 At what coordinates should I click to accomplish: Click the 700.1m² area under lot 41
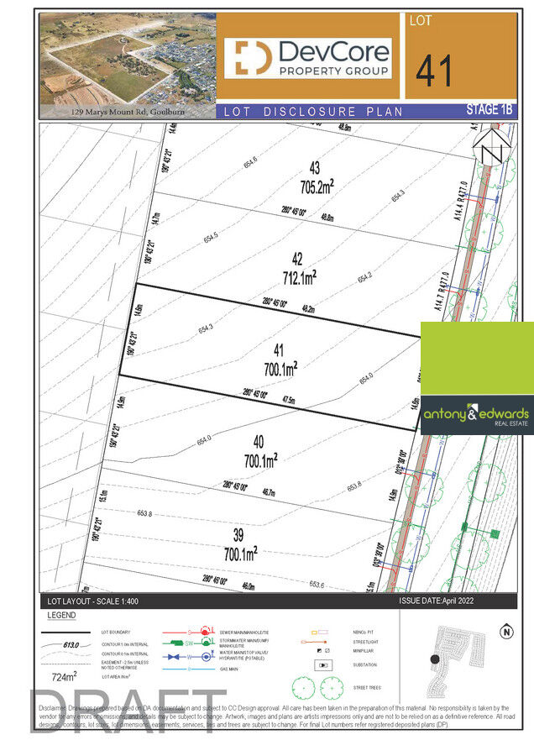click(280, 369)
